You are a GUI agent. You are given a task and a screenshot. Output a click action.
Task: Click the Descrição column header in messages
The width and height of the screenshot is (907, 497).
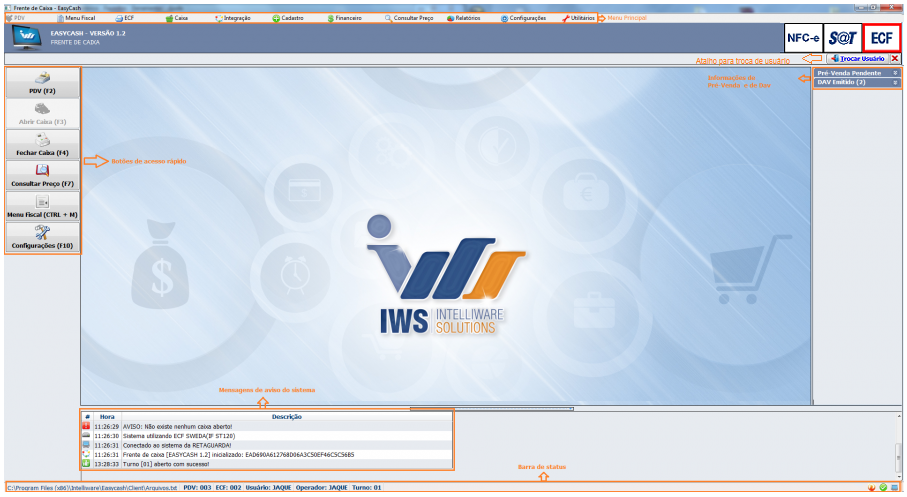(x=286, y=416)
